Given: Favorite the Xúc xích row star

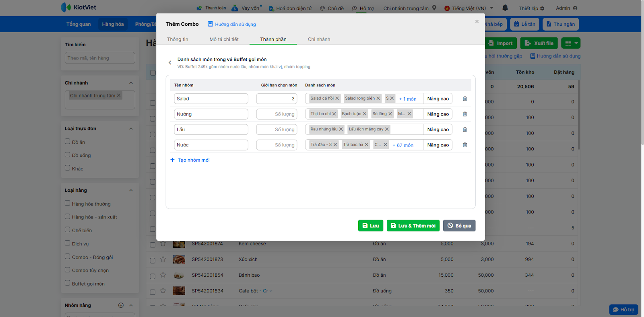Looking at the screenshot, I should pyautogui.click(x=163, y=259).
